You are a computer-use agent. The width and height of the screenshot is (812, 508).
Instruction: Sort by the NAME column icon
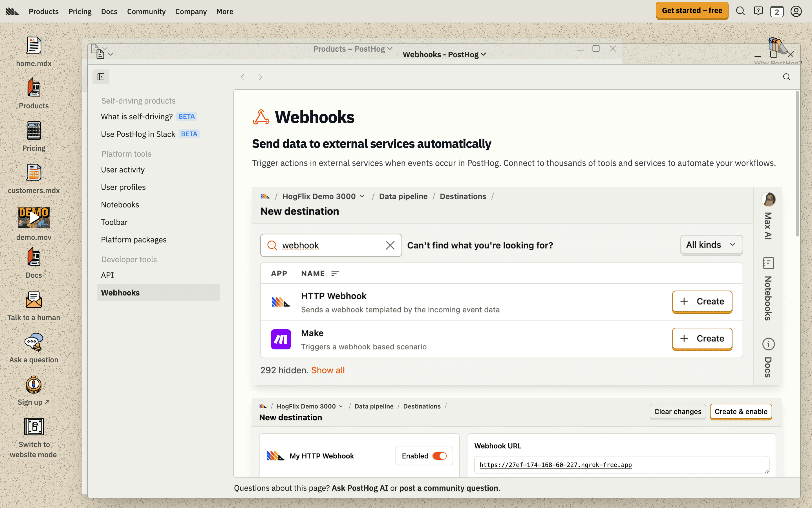point(335,273)
